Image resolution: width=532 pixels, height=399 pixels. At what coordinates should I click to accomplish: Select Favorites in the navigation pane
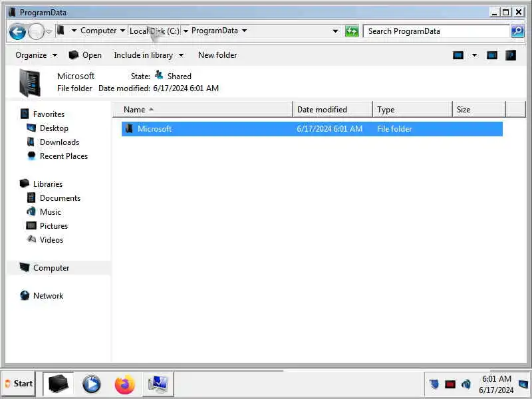pyautogui.click(x=49, y=114)
